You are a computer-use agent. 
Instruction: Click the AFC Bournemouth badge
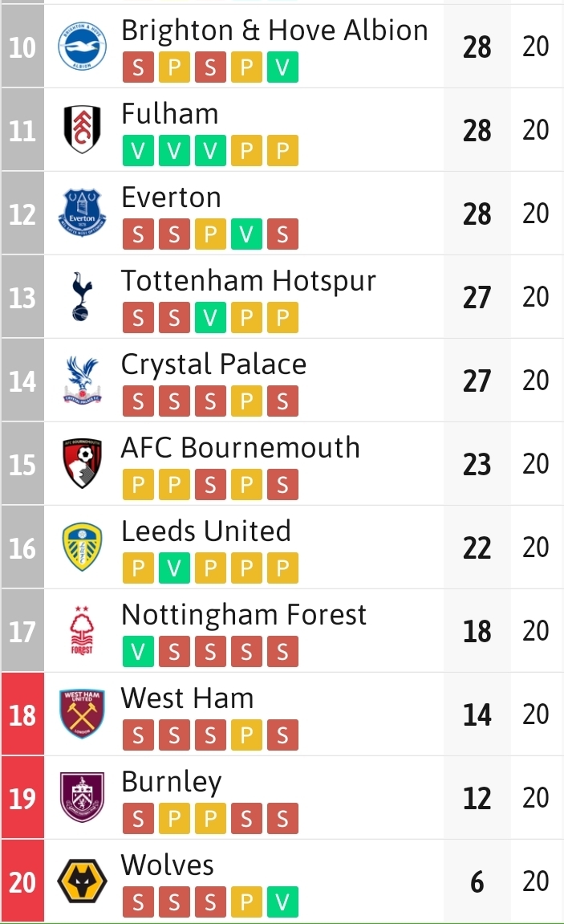click(x=82, y=464)
